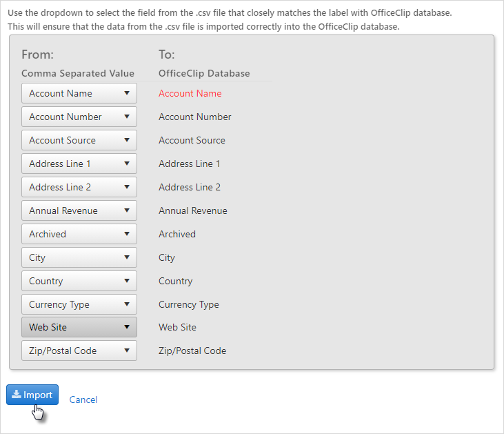Viewport: 504px width, 434px height.
Task: Click the arrow on the Account Name dropdown
Action: tap(127, 93)
